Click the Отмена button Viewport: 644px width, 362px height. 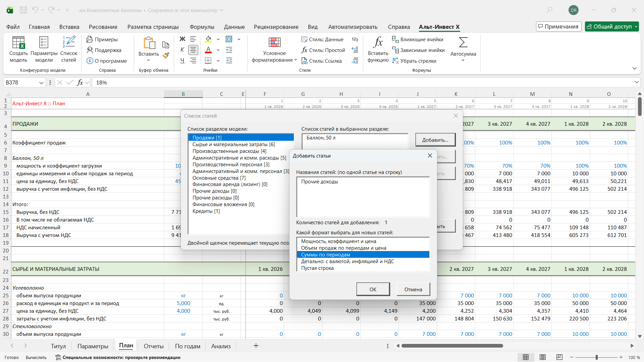[x=413, y=289]
